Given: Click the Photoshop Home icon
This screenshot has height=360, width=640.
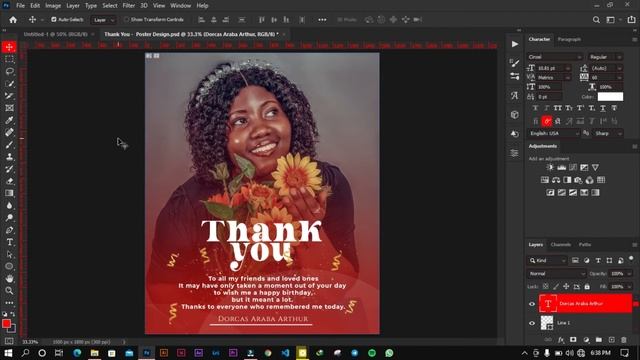Looking at the screenshot, I should 13,20.
